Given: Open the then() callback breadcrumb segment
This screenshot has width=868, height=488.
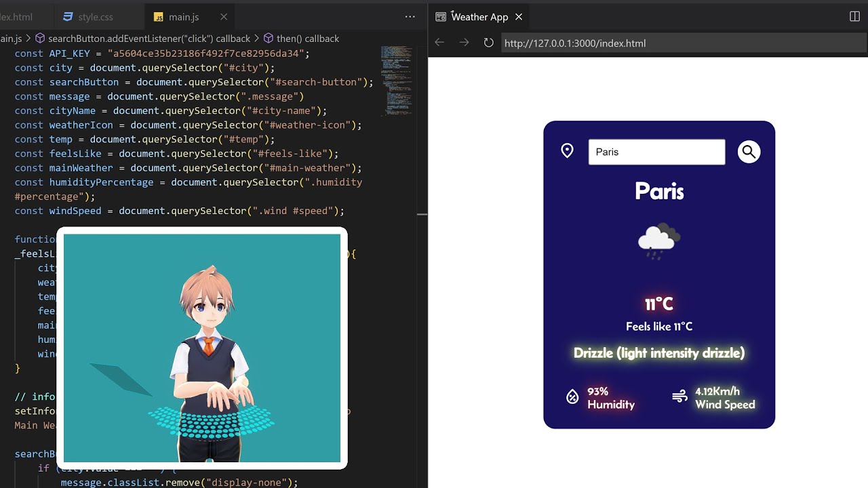Looking at the screenshot, I should [x=302, y=39].
